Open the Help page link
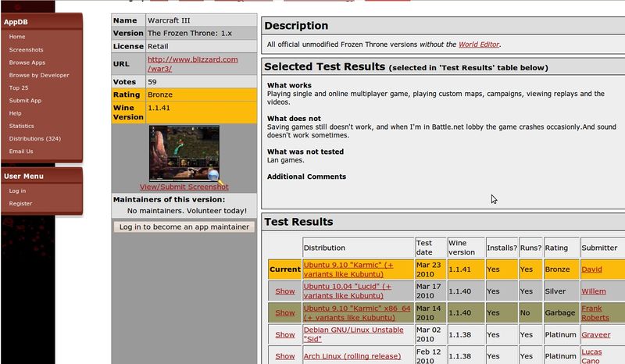This screenshot has height=364, width=625. (x=15, y=113)
